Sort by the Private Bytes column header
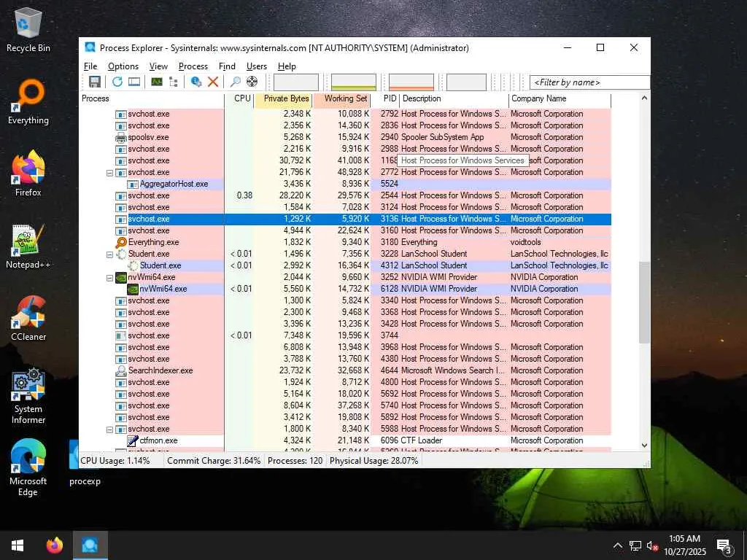The width and height of the screenshot is (747, 560). 284,99
